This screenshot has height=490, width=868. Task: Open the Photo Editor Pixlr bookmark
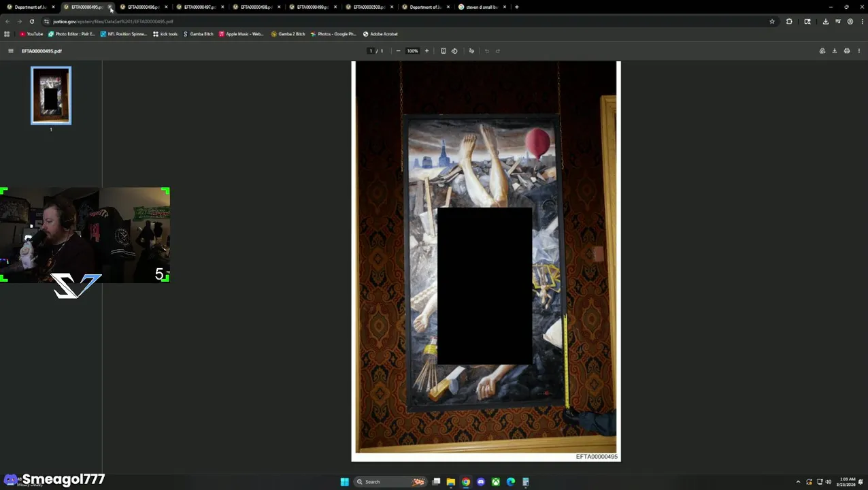71,34
